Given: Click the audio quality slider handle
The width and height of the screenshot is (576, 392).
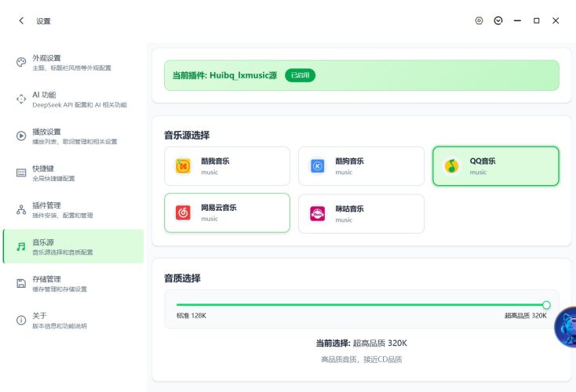Looking at the screenshot, I should click(546, 305).
